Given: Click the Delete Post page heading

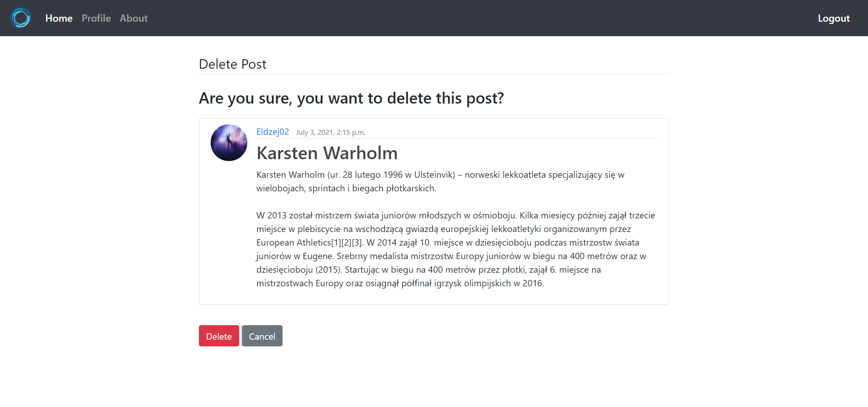Looking at the screenshot, I should pyautogui.click(x=232, y=64).
